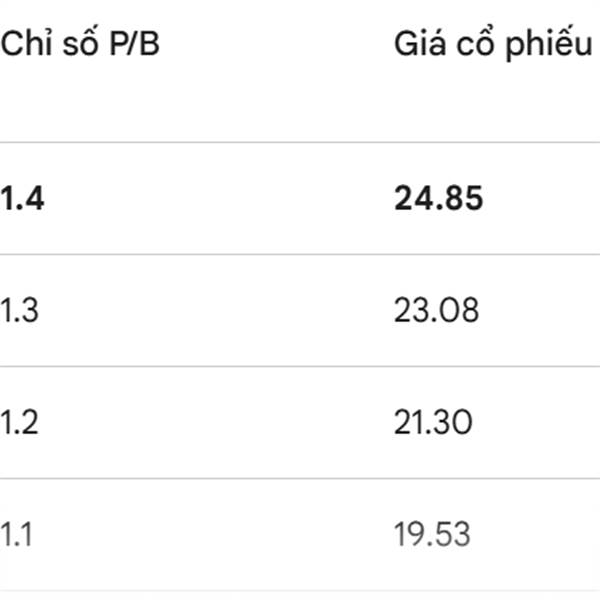Click the divider line beneath the 24.85 row
This screenshot has width=600, height=600.
coord(300,254)
